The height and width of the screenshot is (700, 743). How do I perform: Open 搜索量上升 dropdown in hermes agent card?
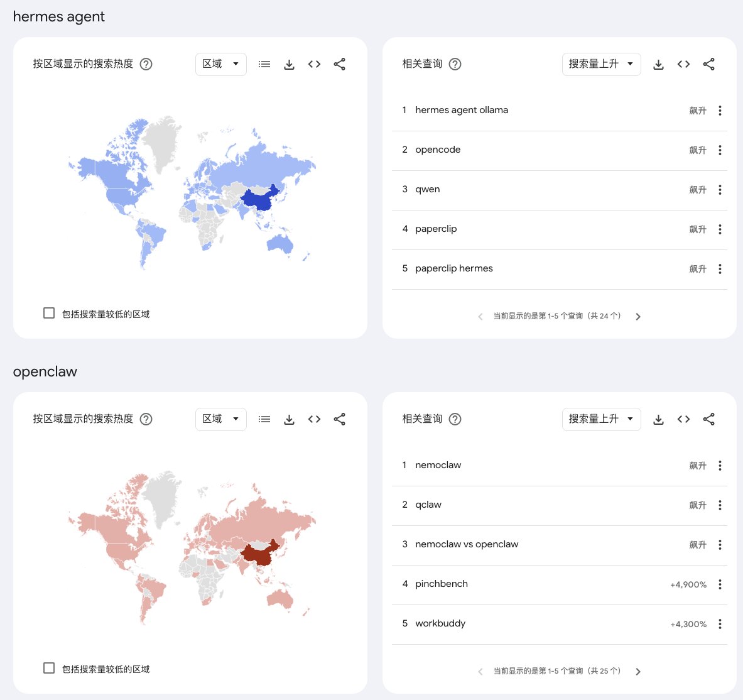pyautogui.click(x=601, y=64)
